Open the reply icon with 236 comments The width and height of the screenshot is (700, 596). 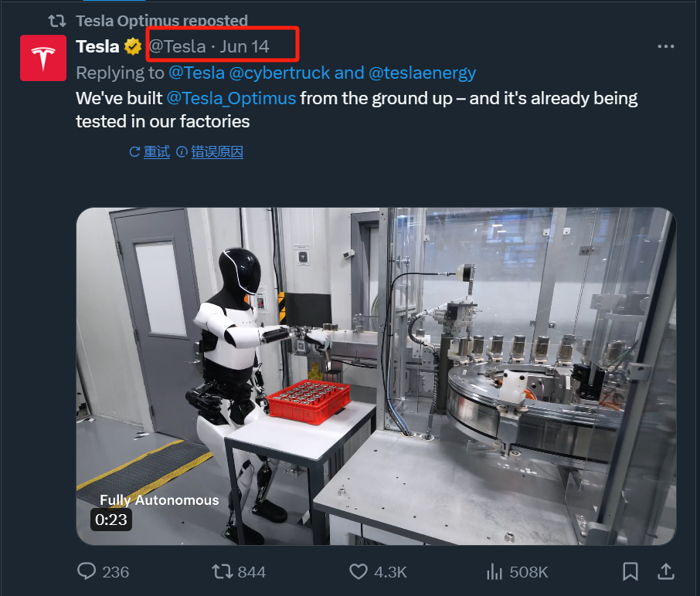point(87,571)
